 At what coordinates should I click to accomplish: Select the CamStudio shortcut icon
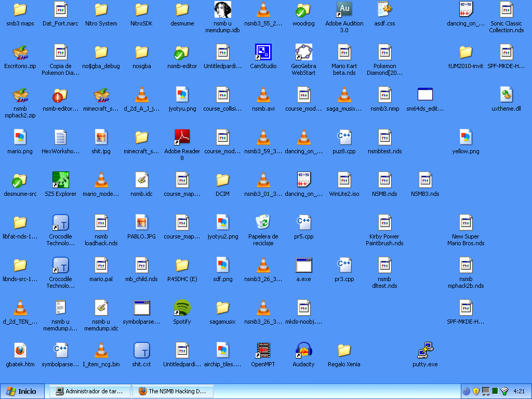263,52
